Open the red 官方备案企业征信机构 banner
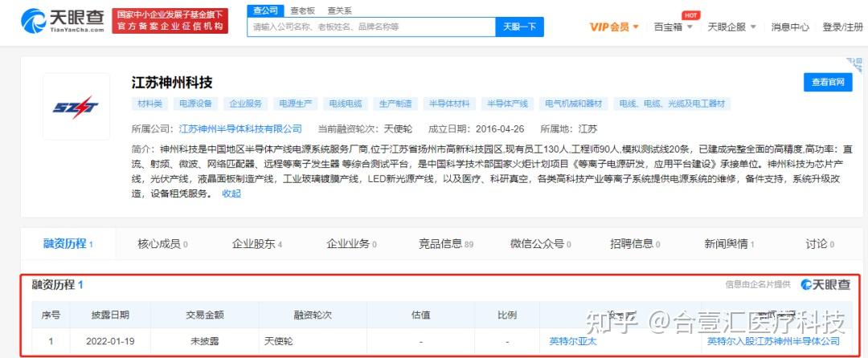Screen dimensions: 868x358 click(170, 20)
